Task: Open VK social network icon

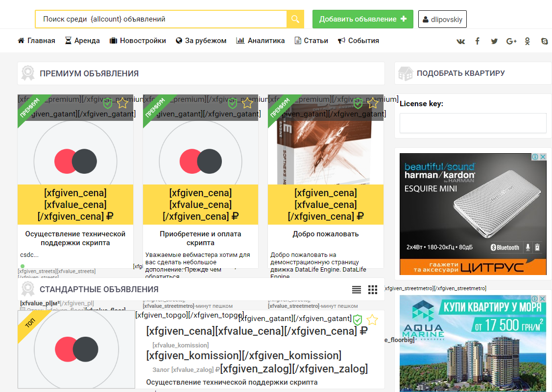Action: coord(460,41)
